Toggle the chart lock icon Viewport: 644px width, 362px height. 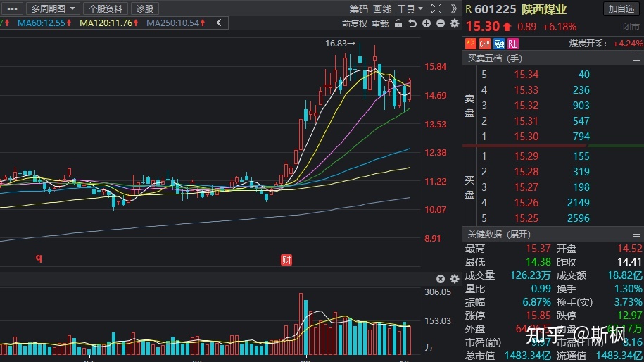pyautogui.click(x=398, y=23)
